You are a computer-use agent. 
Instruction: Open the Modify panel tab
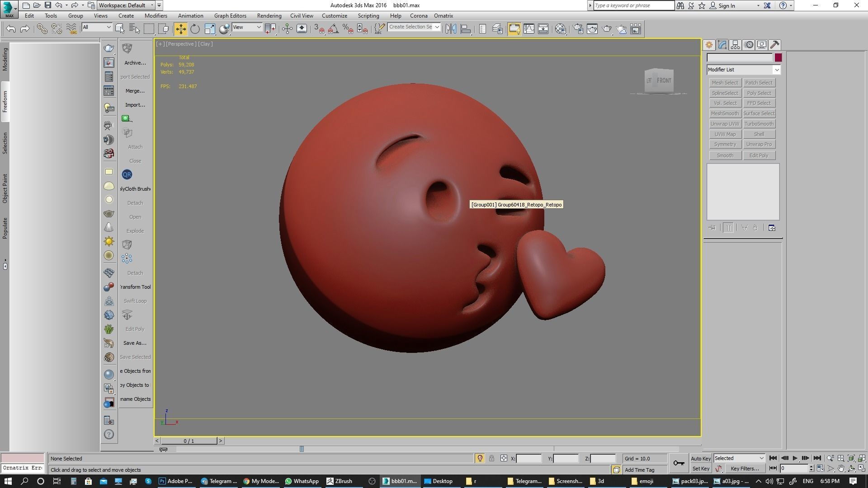[722, 45]
